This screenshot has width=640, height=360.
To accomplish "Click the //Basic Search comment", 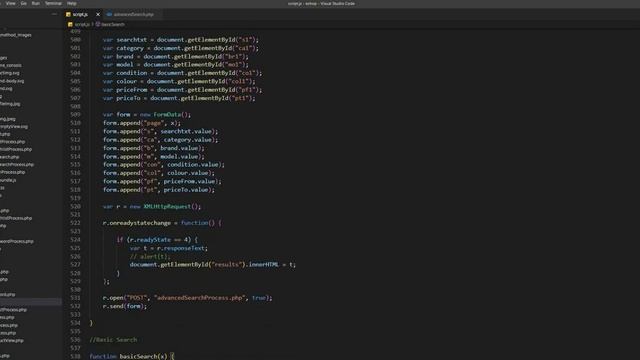I will tap(113, 340).
